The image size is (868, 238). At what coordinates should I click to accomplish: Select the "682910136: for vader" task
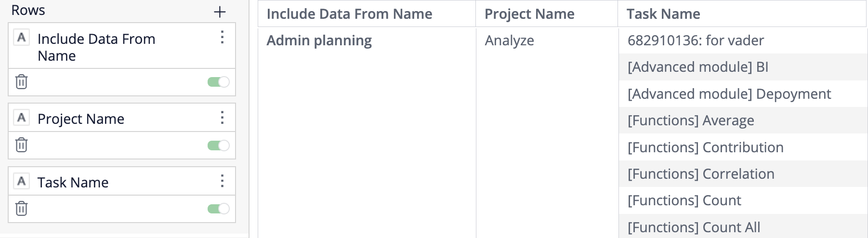click(x=696, y=40)
